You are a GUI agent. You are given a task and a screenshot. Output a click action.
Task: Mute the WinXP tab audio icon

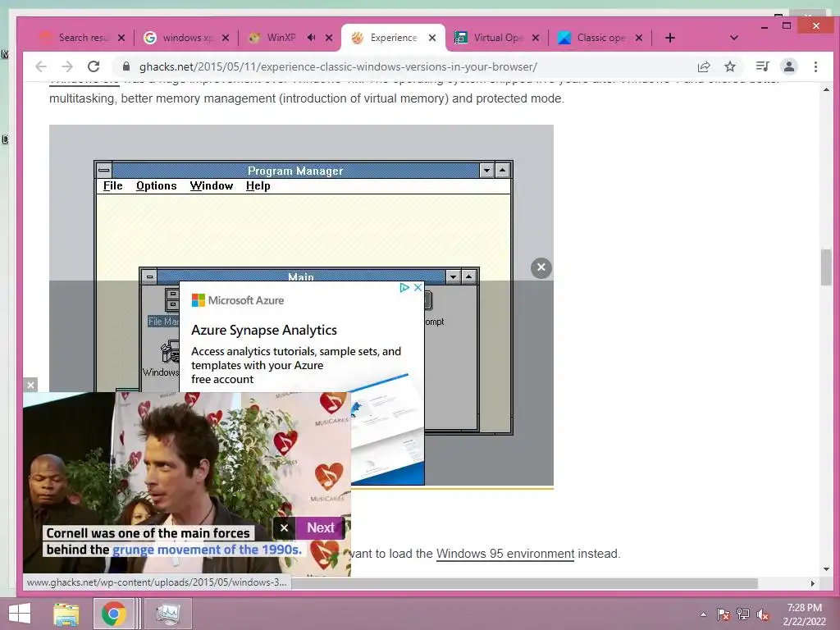[311, 38]
